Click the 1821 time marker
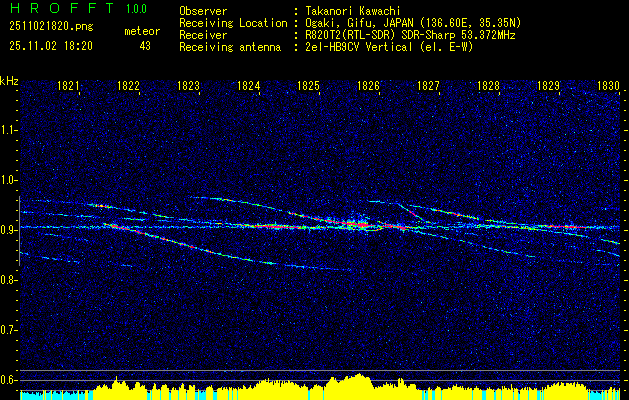 click(x=69, y=85)
